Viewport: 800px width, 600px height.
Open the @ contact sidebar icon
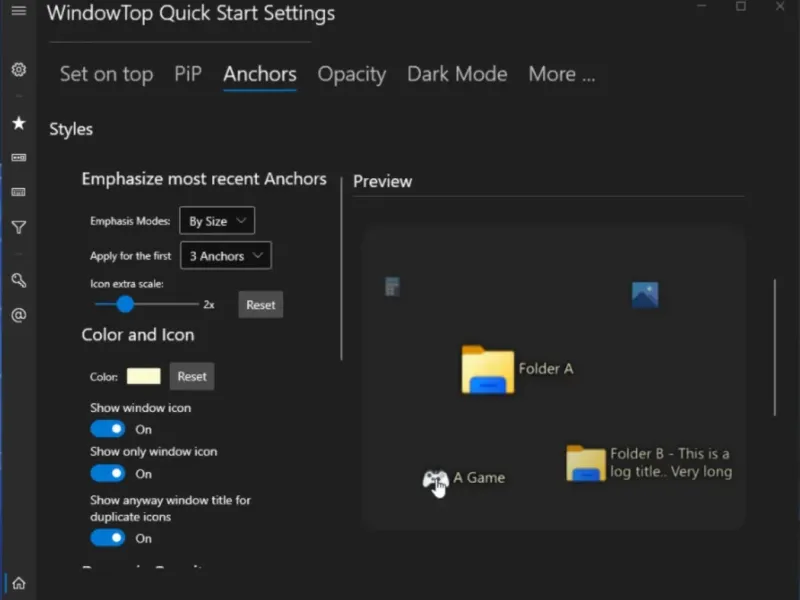coord(18,315)
